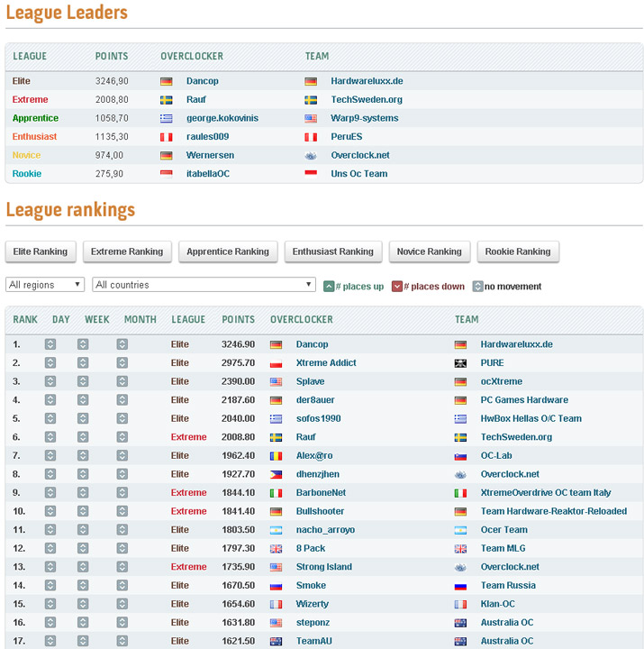
Task: Open the Strong Island overclocker link
Action: [324, 567]
